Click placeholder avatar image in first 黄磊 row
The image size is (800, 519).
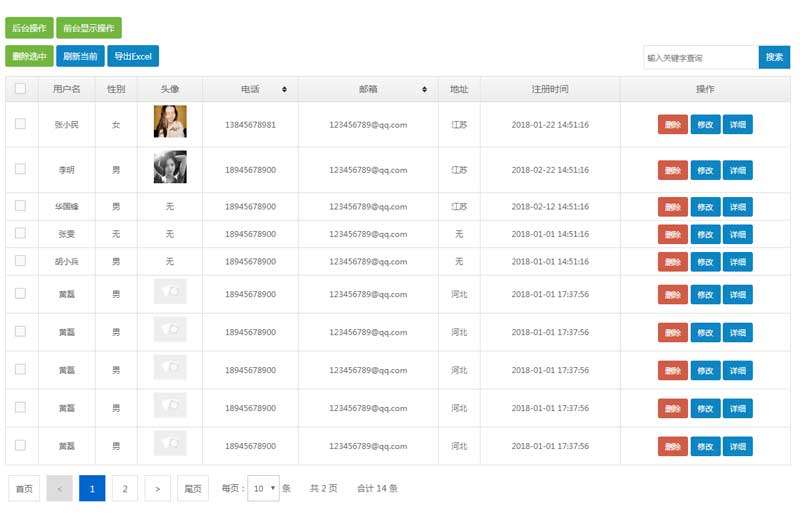170,292
